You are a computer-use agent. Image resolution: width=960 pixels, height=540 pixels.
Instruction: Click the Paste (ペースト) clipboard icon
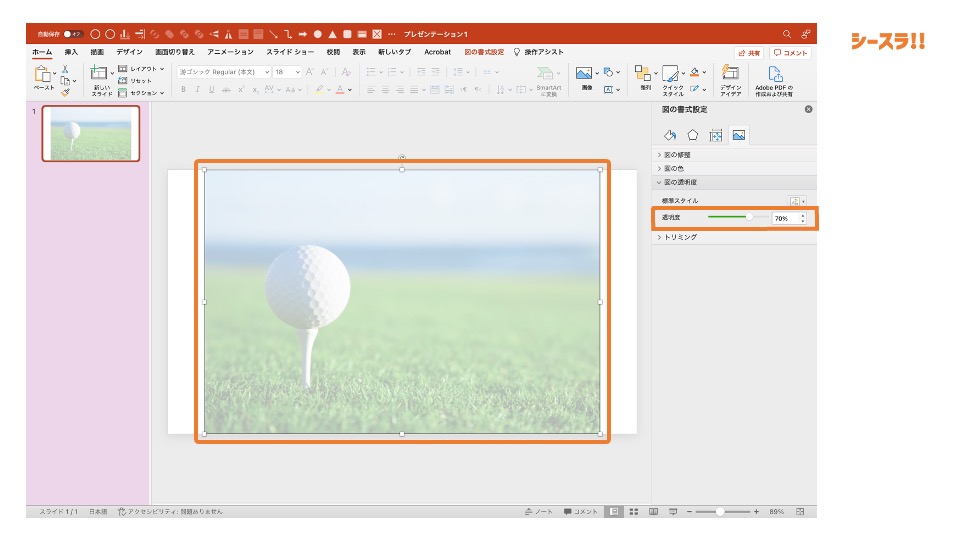coord(43,74)
